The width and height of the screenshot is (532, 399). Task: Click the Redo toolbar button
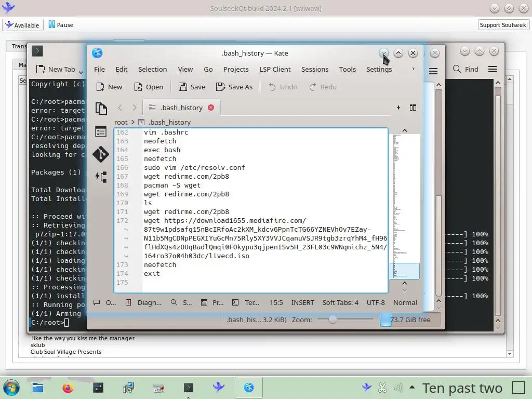(x=323, y=87)
